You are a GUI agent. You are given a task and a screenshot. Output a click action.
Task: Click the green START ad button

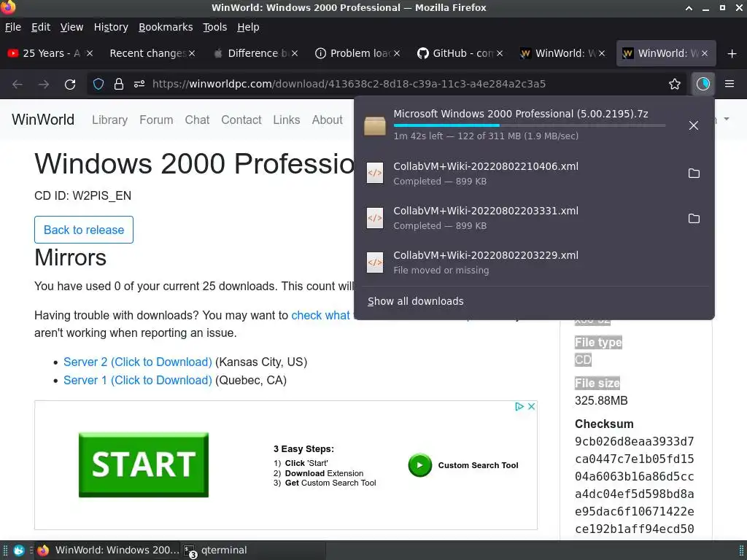pyautogui.click(x=144, y=464)
